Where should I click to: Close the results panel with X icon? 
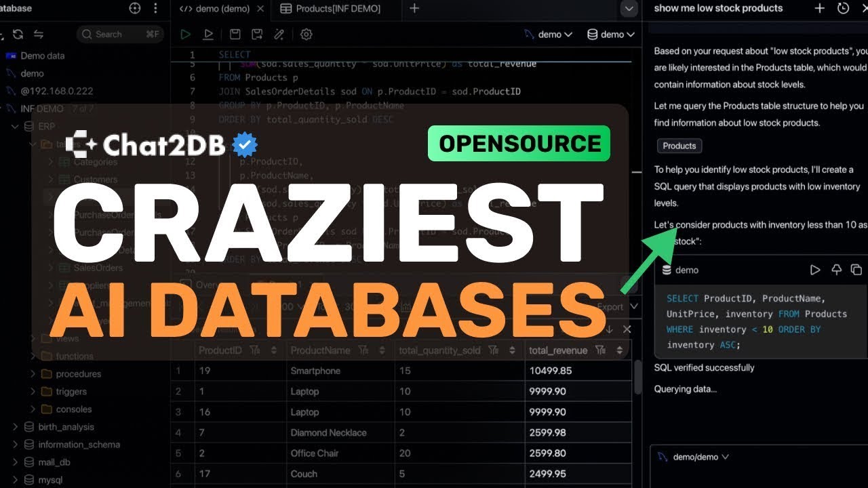pyautogui.click(x=627, y=329)
